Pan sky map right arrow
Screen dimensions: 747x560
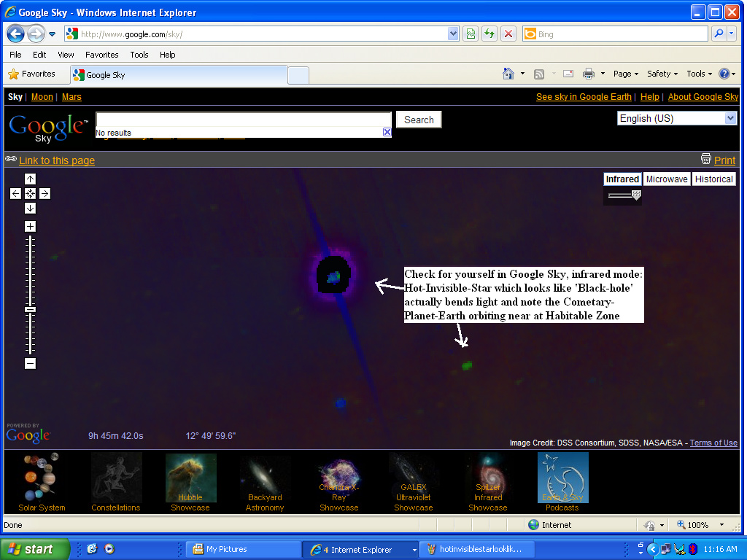coord(44,194)
